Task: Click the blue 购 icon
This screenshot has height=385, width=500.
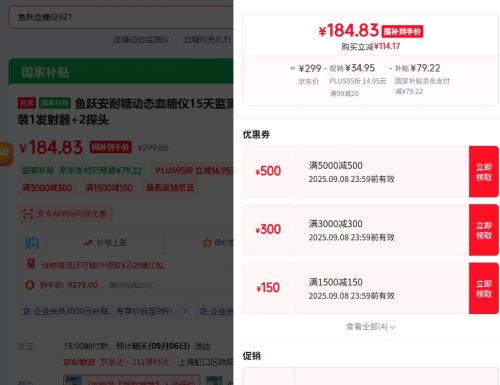Action: (x=32, y=243)
